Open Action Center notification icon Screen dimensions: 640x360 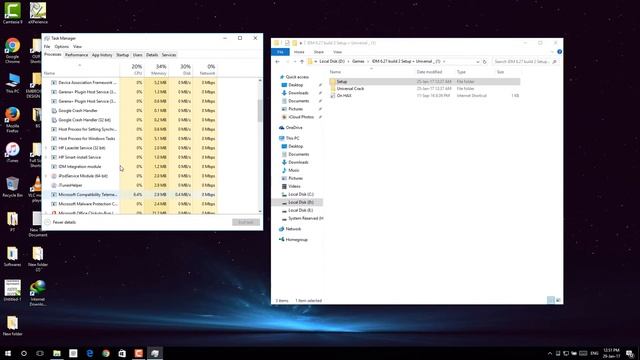pyautogui.click(x=630, y=353)
